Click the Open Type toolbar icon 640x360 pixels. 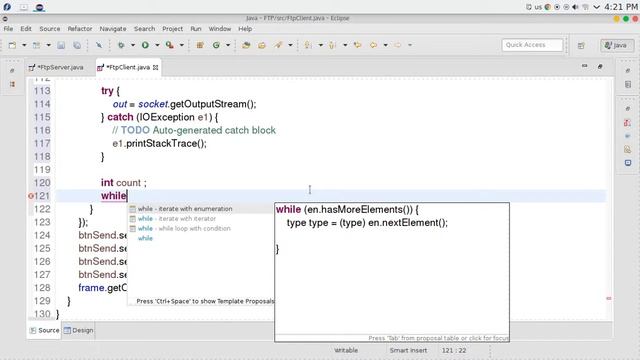(x=246, y=45)
